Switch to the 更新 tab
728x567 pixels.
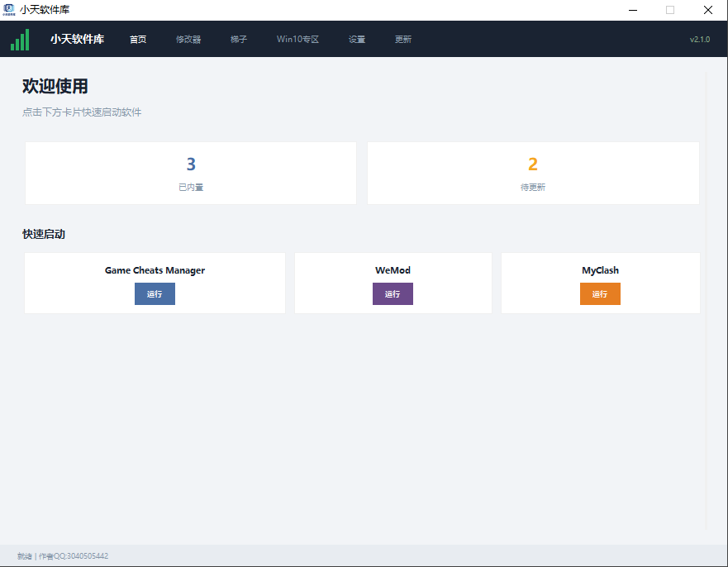pos(403,40)
